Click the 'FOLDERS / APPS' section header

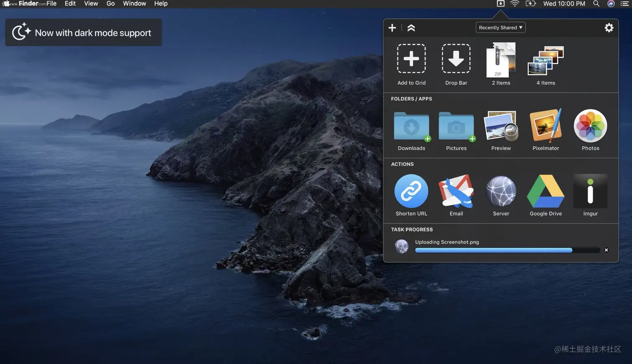(x=411, y=99)
